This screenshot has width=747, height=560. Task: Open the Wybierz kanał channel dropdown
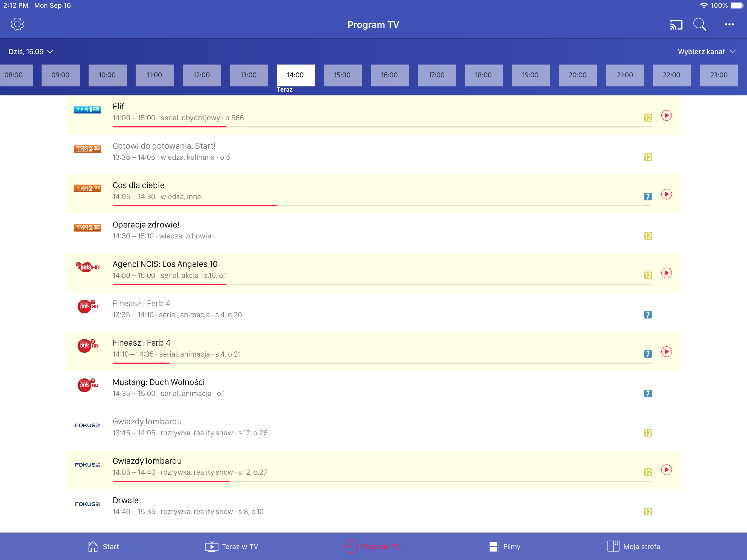point(707,52)
